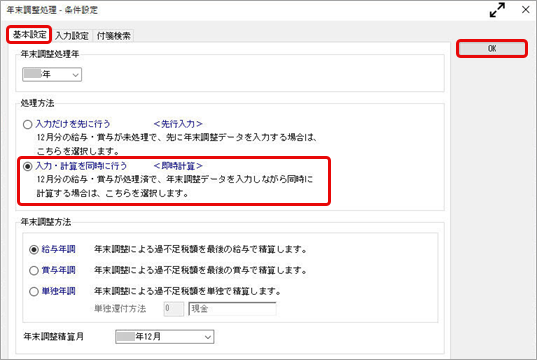Click the <即時計算> label text
The height and width of the screenshot is (360, 537).
click(x=178, y=166)
